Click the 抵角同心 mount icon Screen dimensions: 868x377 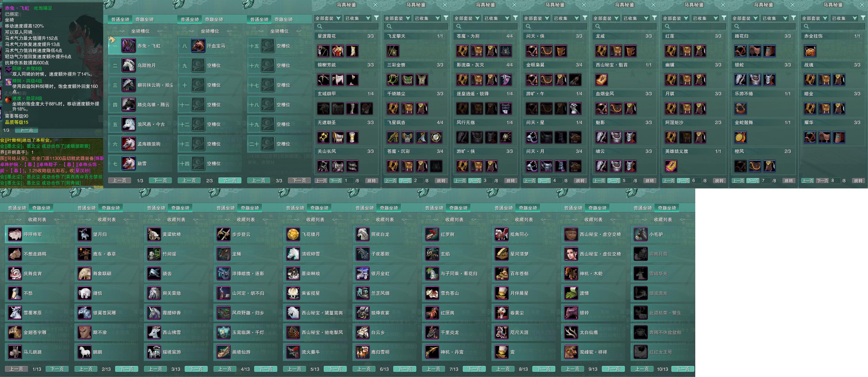click(x=502, y=234)
